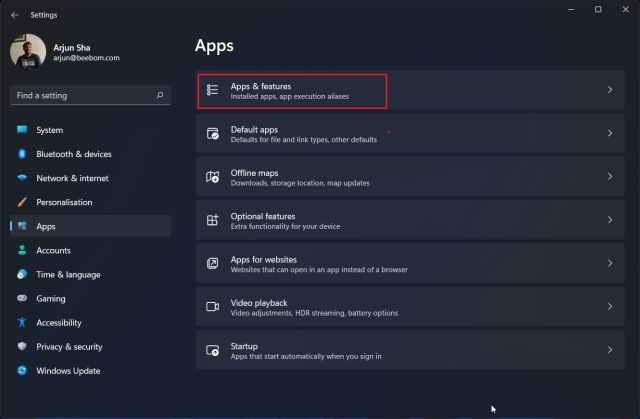Click the Bluetooth & devices icon
Image resolution: width=640 pixels, height=419 pixels.
tap(22, 154)
